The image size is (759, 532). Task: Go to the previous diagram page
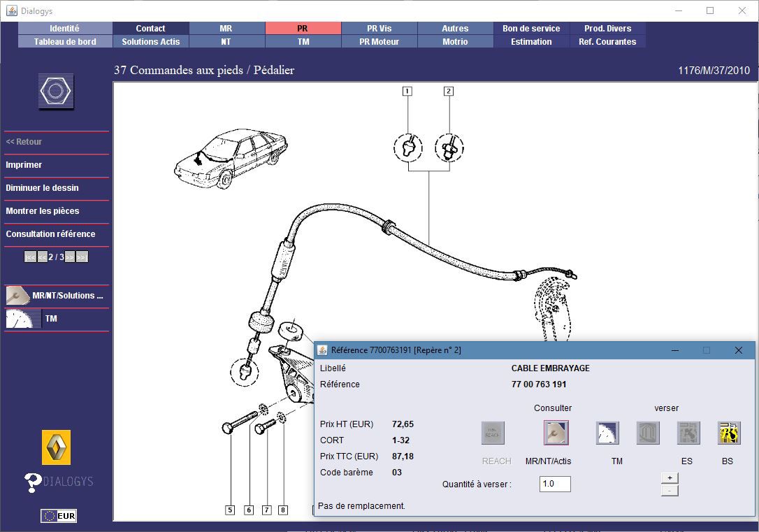[42, 257]
